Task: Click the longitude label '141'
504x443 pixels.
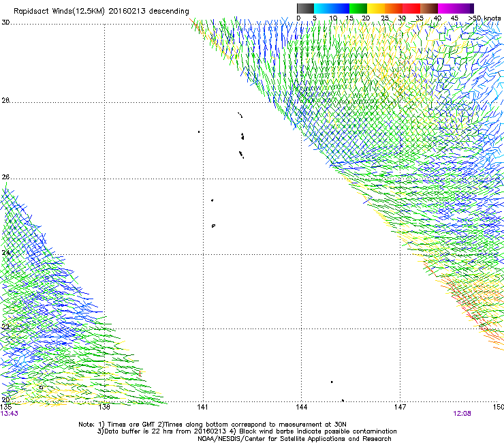Action: pyautogui.click(x=202, y=408)
